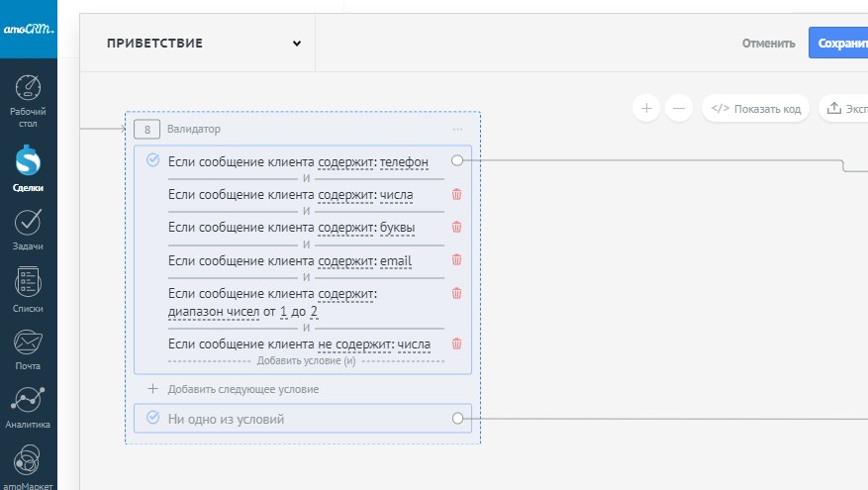Change the 'буквы' value type dropdown

pyautogui.click(x=398, y=229)
